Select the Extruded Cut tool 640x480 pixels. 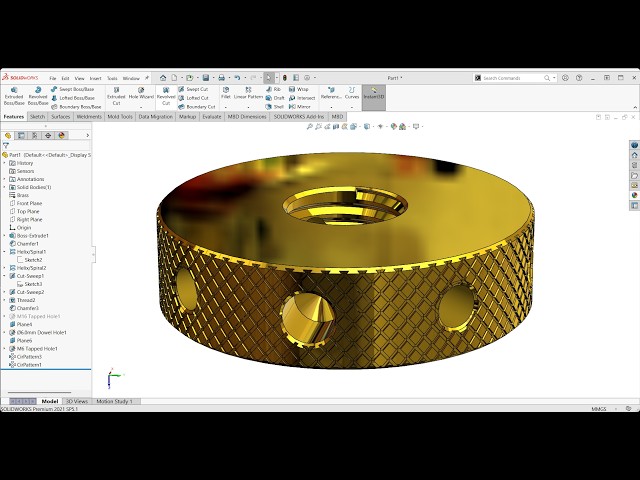(116, 96)
